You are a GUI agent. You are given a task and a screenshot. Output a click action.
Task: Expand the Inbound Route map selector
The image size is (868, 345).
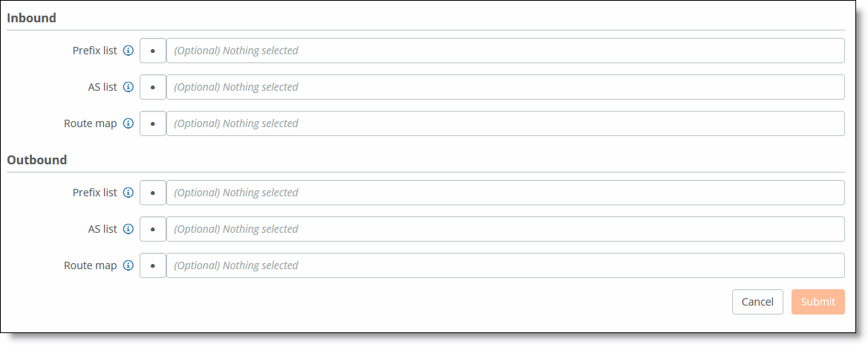point(505,123)
